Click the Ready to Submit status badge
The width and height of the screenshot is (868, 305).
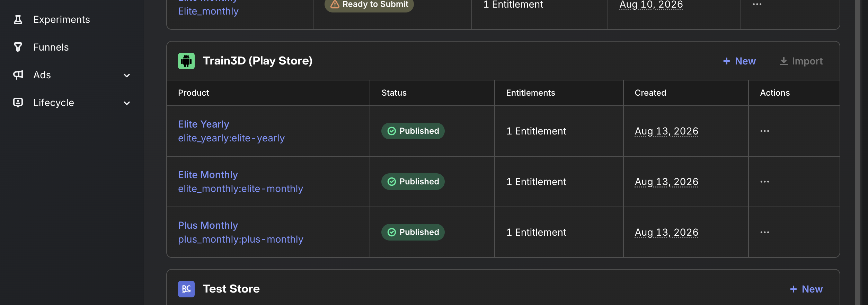tap(369, 5)
